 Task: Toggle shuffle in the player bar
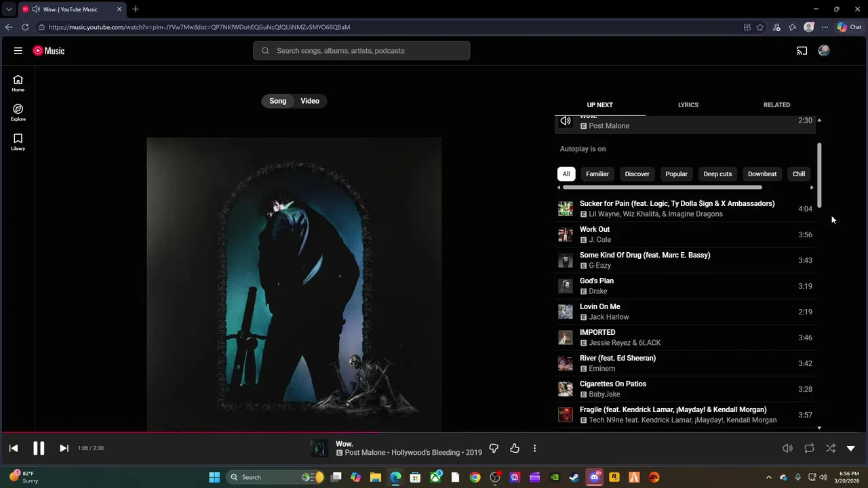pyautogui.click(x=831, y=448)
